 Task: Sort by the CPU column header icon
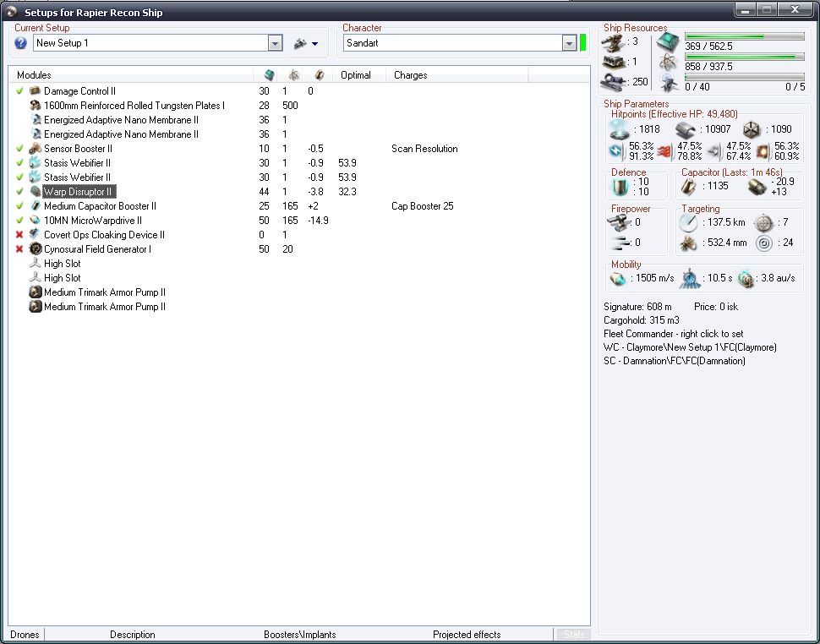269,75
